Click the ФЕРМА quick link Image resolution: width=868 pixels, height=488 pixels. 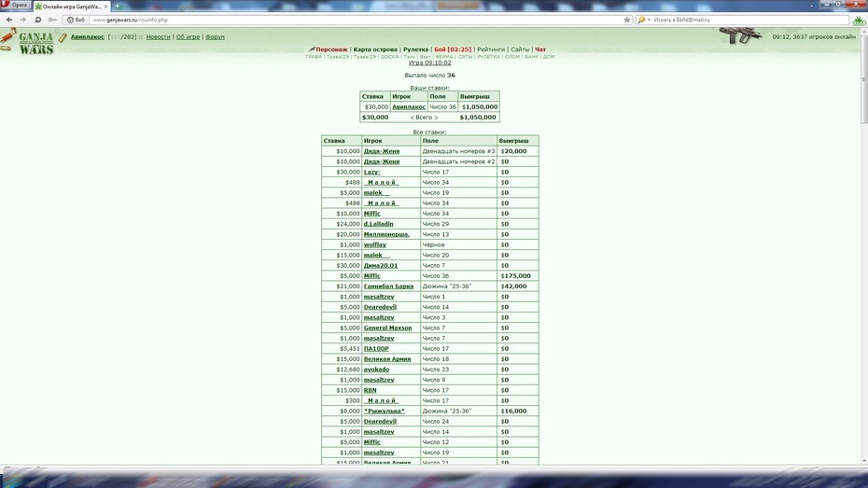click(x=444, y=56)
